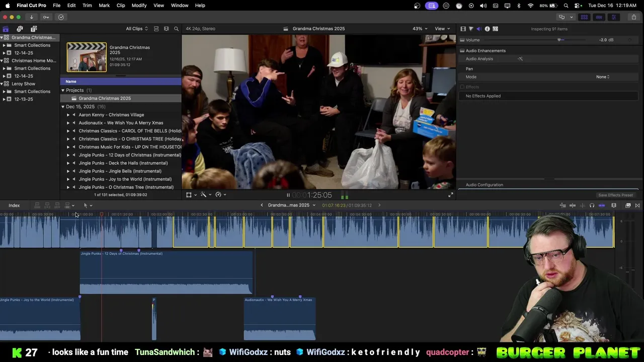Image resolution: width=644 pixels, height=362 pixels.
Task: Add Volume keyframe diamond button
Action: click(x=630, y=40)
